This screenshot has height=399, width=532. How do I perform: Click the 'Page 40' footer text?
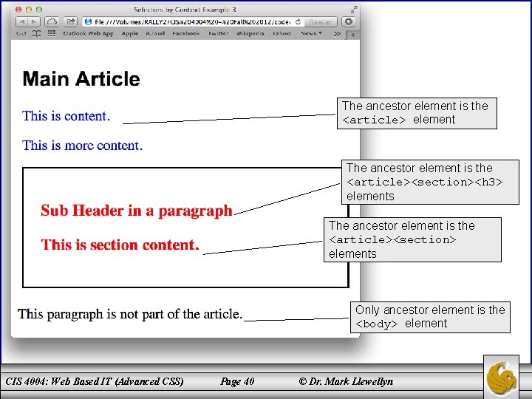[237, 382]
